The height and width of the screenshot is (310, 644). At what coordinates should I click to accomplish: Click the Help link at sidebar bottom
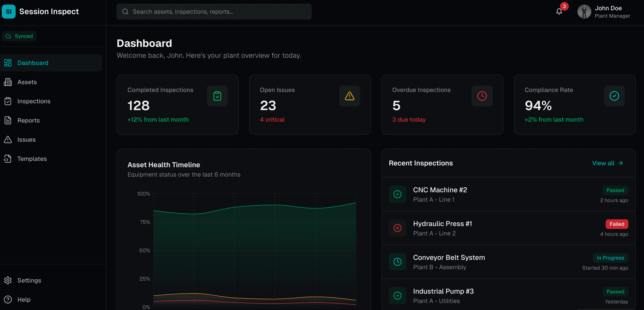(x=24, y=300)
